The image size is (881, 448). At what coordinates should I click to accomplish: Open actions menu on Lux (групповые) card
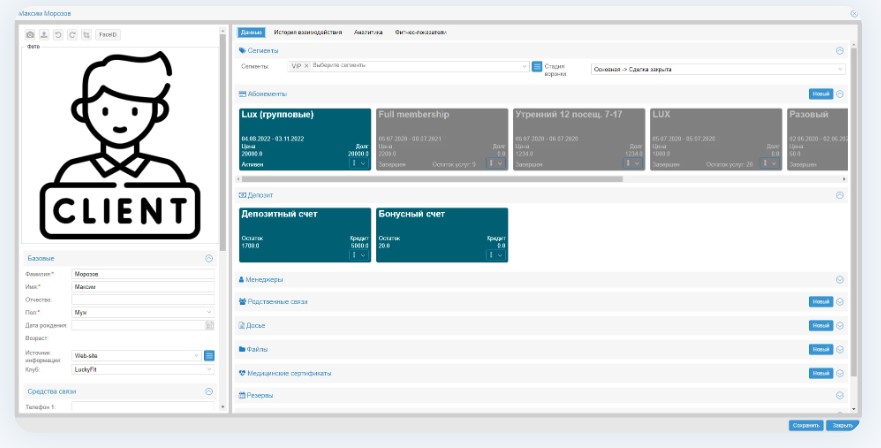(358, 163)
